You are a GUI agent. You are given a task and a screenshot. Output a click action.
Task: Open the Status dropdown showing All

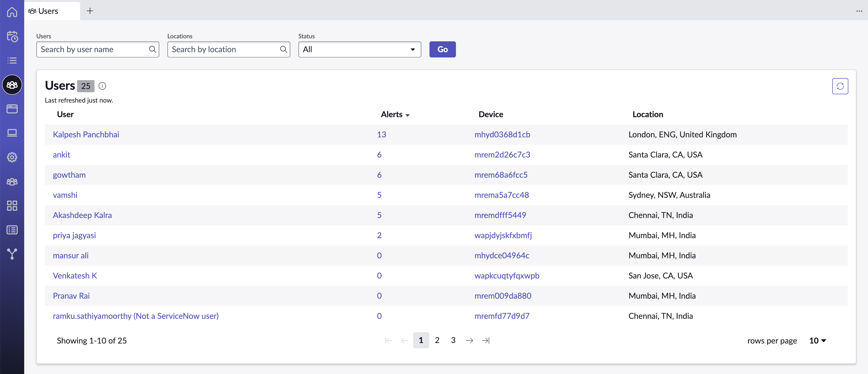coord(360,50)
